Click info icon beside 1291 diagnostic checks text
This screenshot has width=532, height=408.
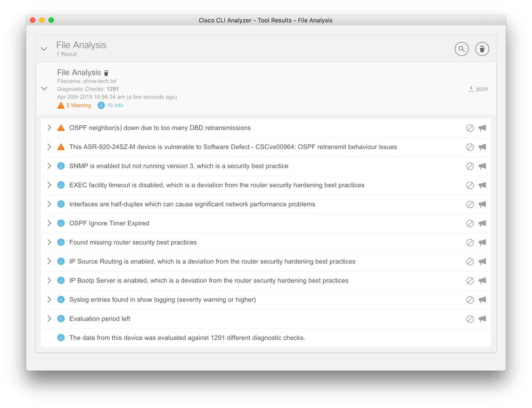coord(61,337)
